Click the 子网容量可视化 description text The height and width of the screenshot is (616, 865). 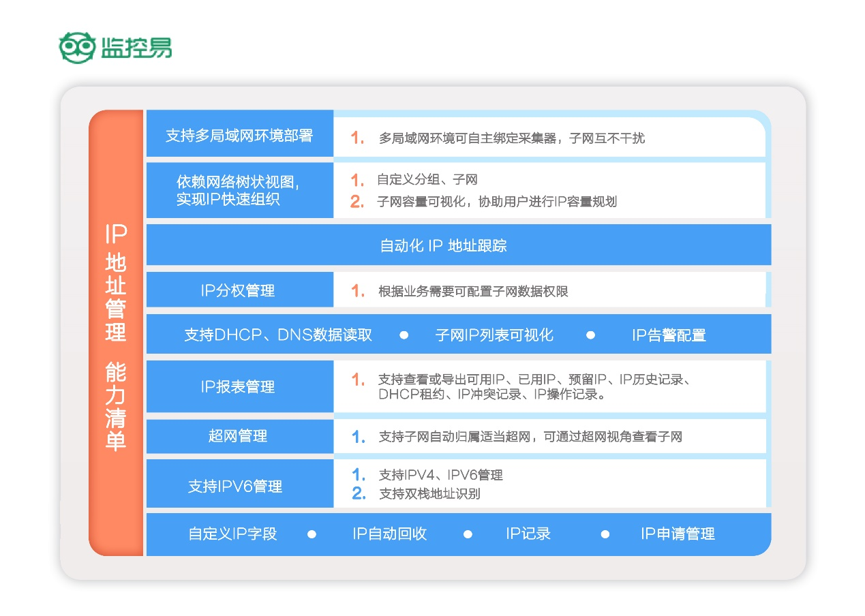coord(477,202)
